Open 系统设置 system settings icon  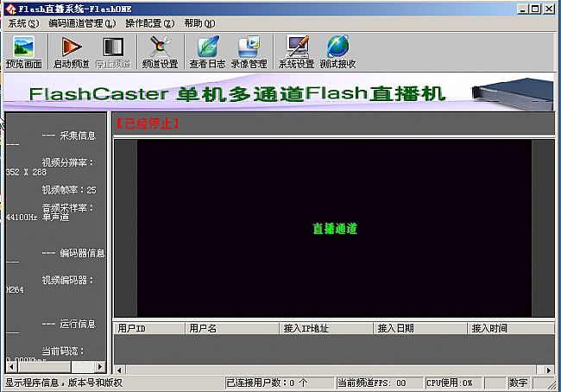click(x=296, y=52)
